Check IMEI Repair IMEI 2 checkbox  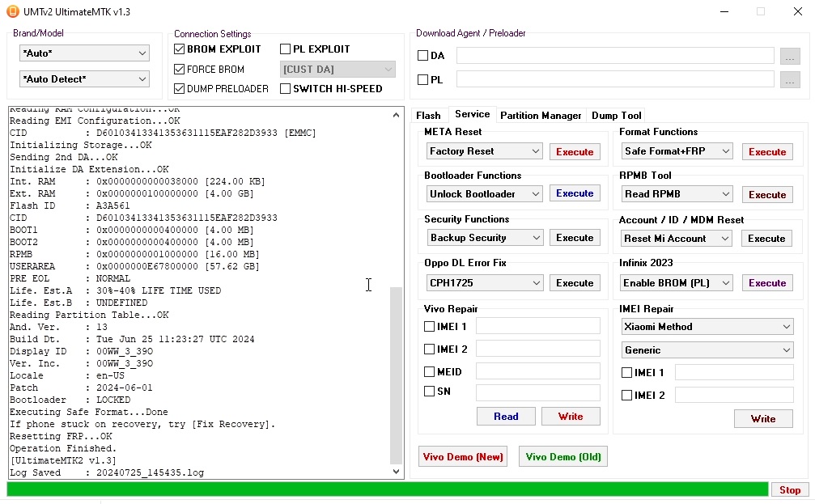[x=627, y=395]
